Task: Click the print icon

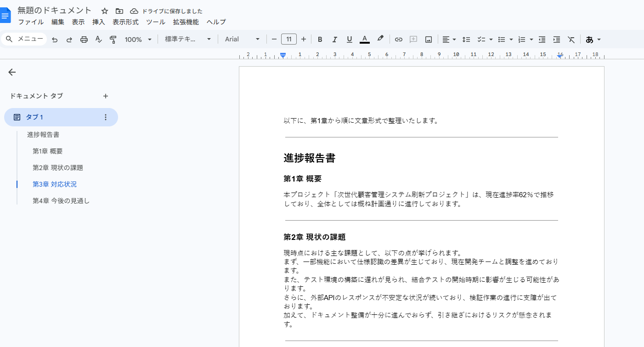Action: (x=84, y=40)
